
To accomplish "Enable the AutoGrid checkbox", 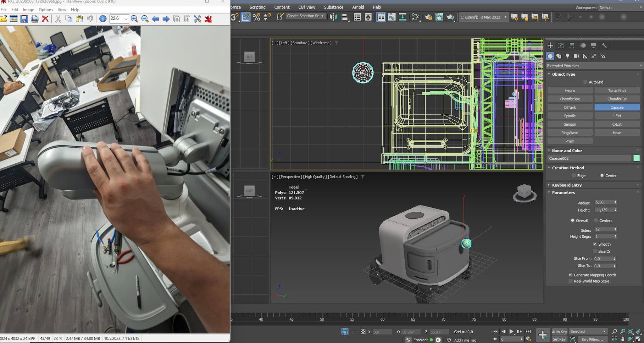I will [585, 82].
